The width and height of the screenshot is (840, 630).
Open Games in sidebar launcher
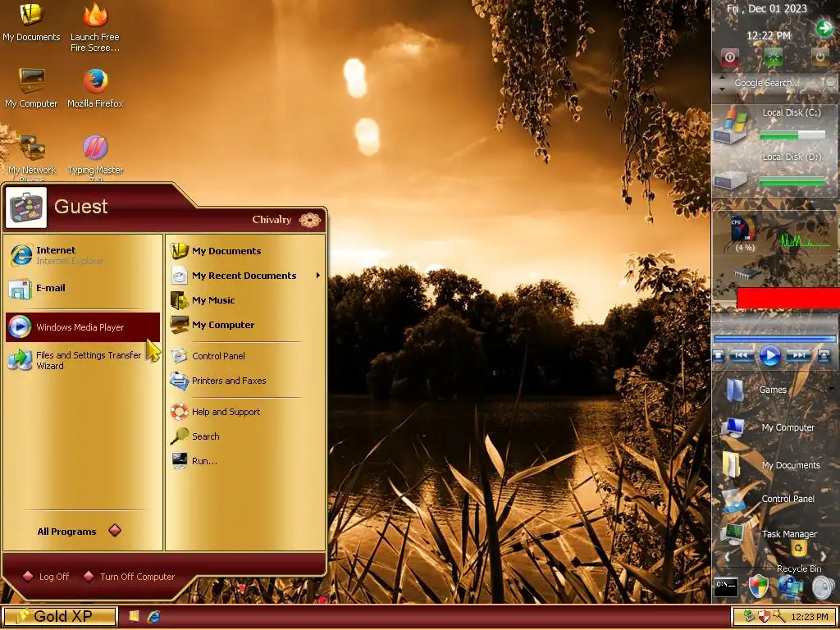click(757, 390)
